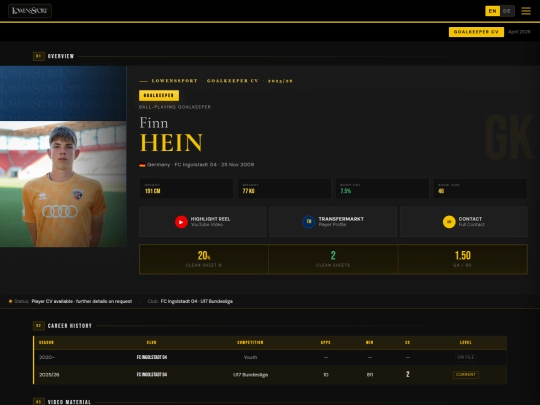Screen dimensions: 540x405
Task: Click the 77 KG weight stat
Action: click(x=284, y=188)
